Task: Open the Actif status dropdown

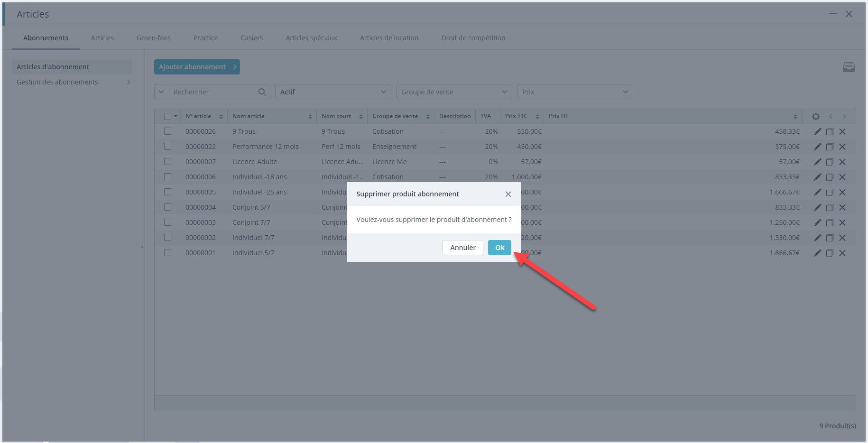Action: (333, 92)
